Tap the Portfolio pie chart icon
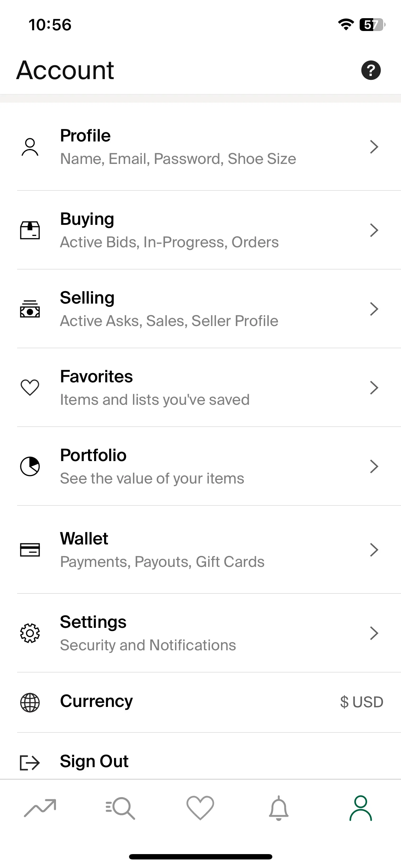 30,466
